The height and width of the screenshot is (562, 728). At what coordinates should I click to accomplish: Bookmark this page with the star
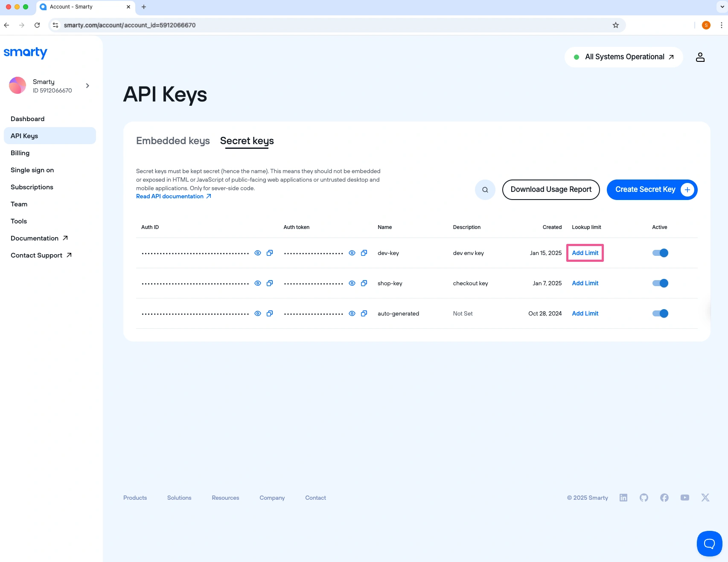tap(615, 25)
